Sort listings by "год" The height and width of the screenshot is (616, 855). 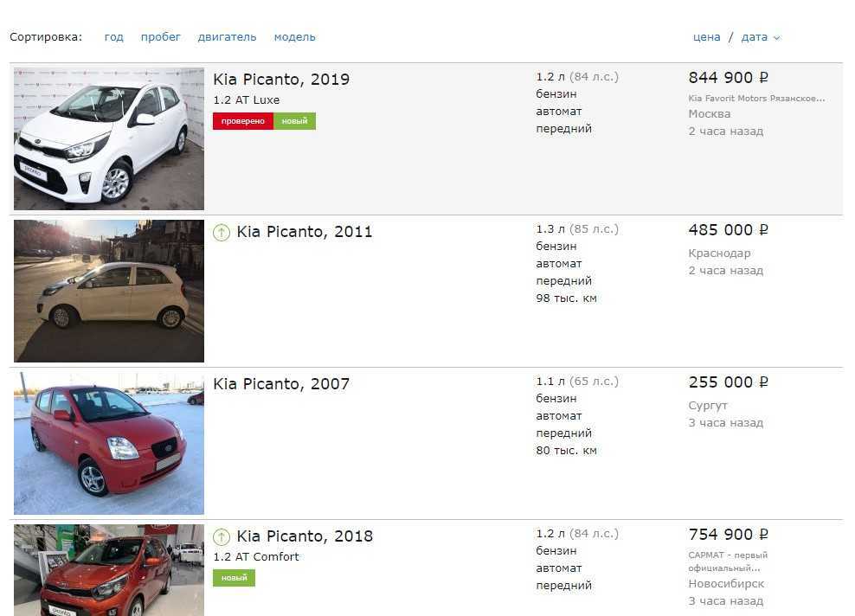point(113,37)
